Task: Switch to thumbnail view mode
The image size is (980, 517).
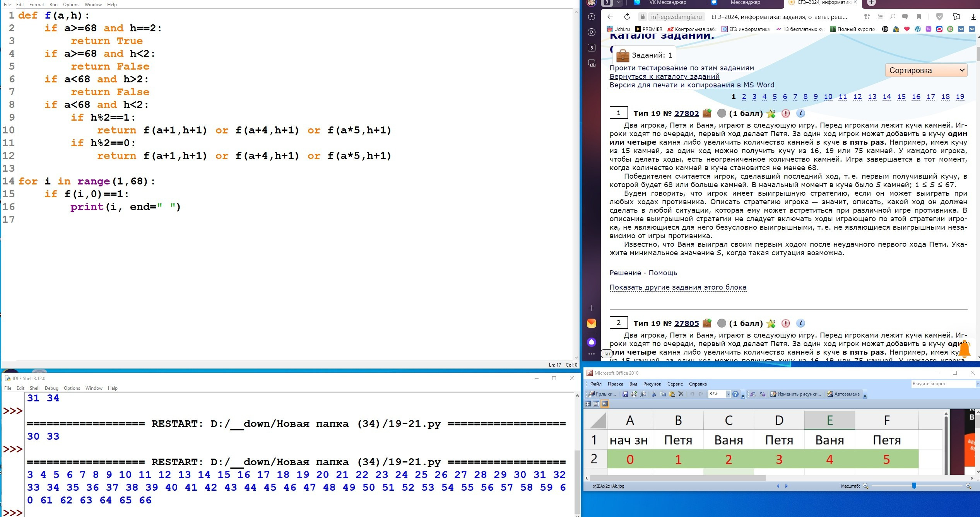Action: click(588, 404)
